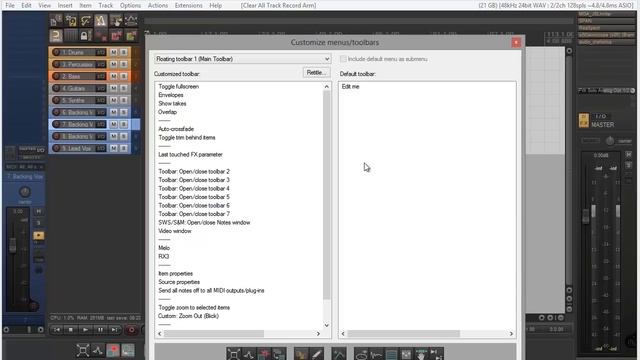The image size is (640, 360).
Task: Close the Customize menus/toolbars dialog
Action: coord(516,42)
